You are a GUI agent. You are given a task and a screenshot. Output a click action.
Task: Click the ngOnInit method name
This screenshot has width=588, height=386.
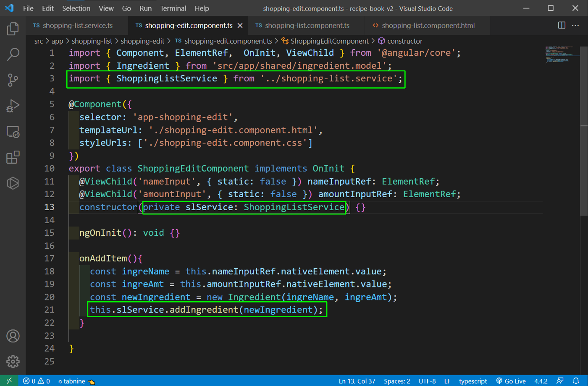coord(100,233)
